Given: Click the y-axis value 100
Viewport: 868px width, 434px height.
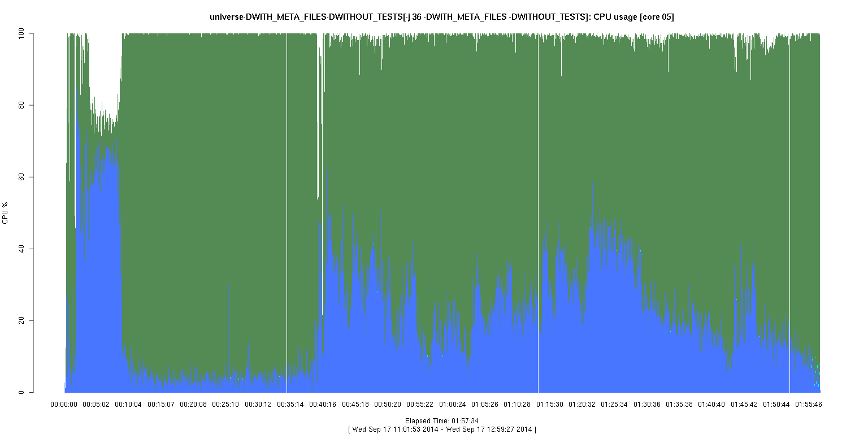Looking at the screenshot, I should coord(23,34).
